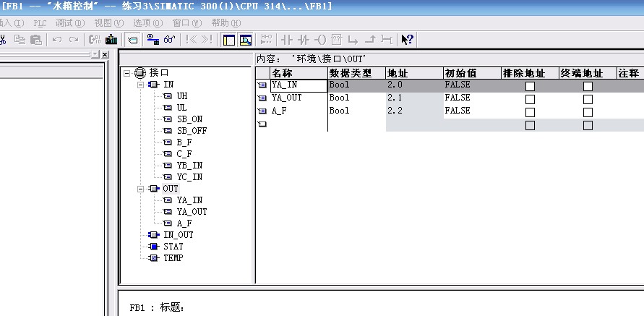Select SB_OFF under the IN node
Screen dimensions: 644x316
tap(192, 131)
